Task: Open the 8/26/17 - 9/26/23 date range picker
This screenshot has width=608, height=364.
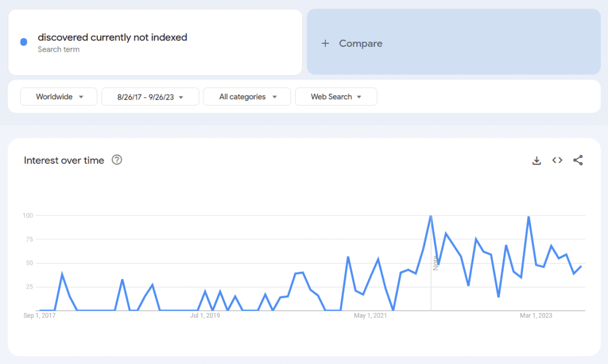Action: [150, 96]
